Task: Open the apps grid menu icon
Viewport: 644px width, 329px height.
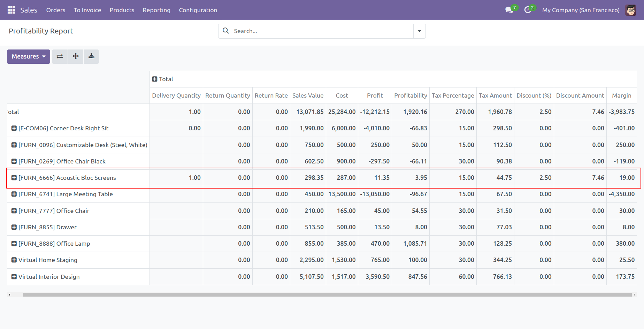Action: tap(11, 10)
